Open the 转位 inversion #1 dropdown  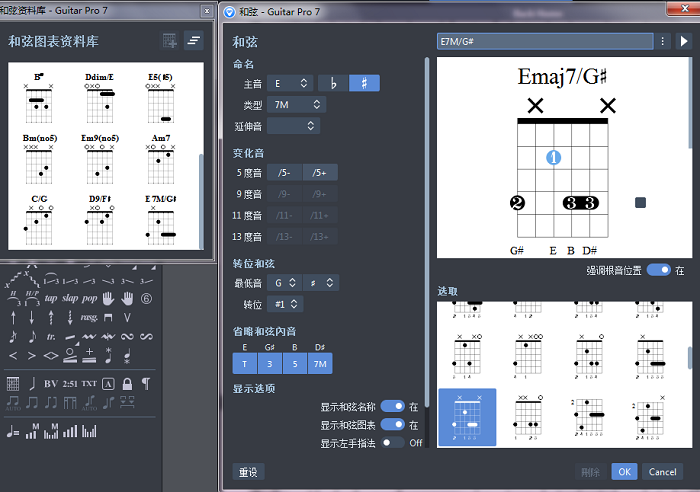[285, 304]
